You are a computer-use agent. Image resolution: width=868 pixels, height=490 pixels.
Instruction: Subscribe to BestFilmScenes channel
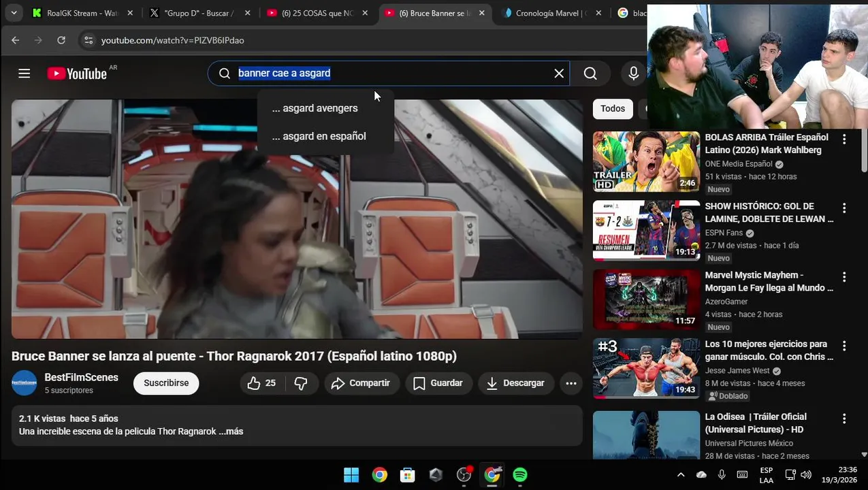tap(166, 383)
